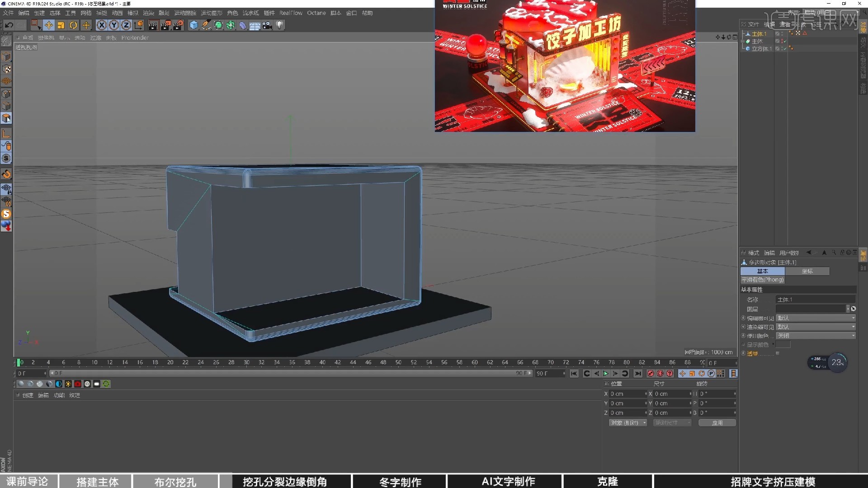
Task: Open the ProRender viewport menu
Action: (x=135, y=38)
